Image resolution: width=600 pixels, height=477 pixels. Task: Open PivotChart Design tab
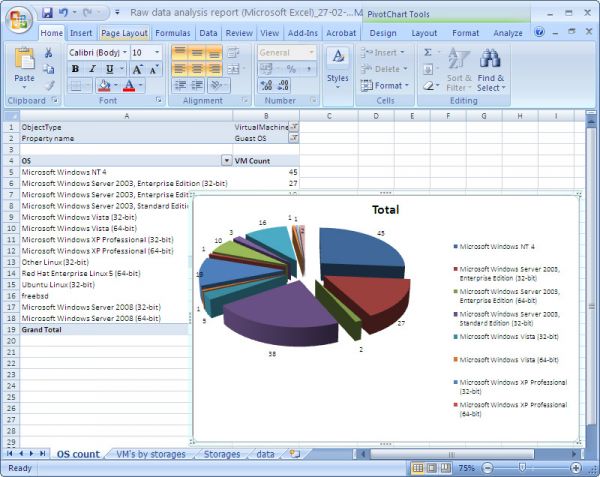[x=383, y=33]
